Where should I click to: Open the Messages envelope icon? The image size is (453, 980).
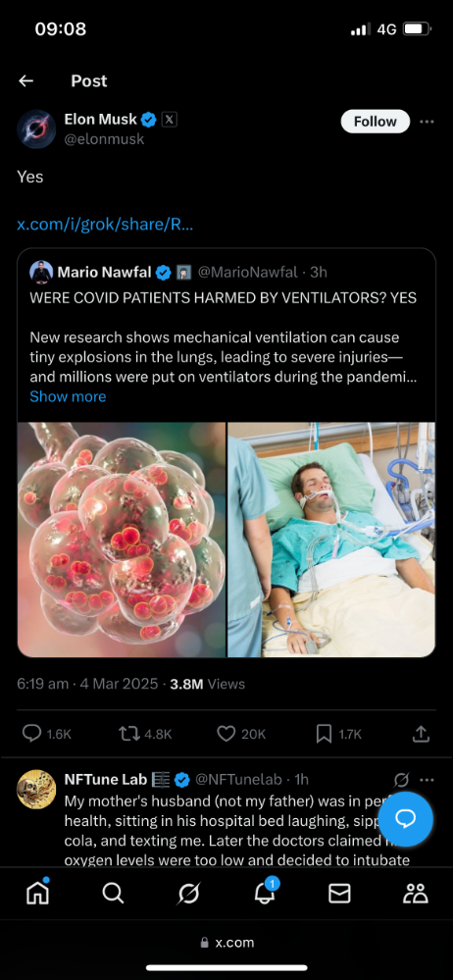(339, 895)
